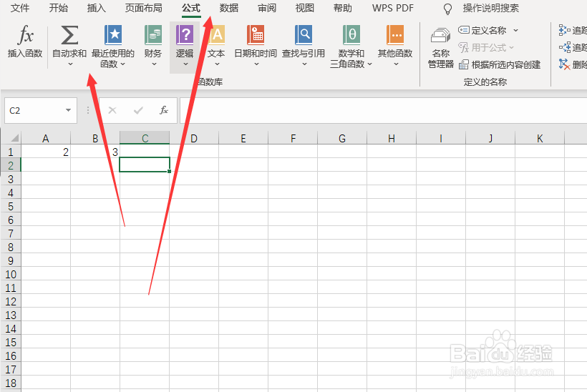587x392 pixels.
Task: Click the search box 操作说明搜索
Action: (x=491, y=8)
